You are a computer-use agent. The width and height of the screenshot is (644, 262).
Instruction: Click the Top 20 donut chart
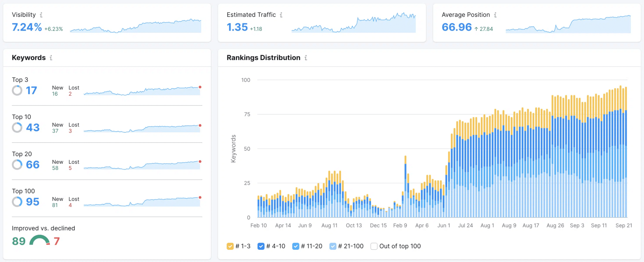17,165
